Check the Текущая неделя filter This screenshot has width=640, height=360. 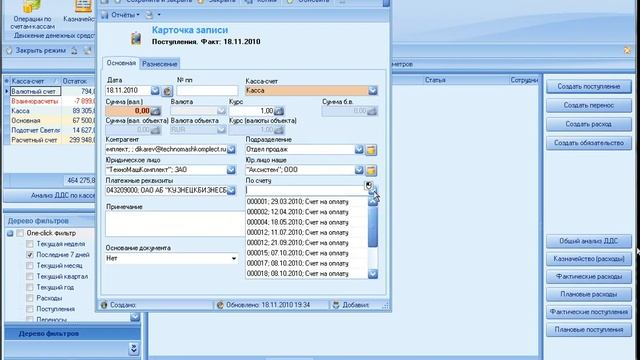point(29,244)
